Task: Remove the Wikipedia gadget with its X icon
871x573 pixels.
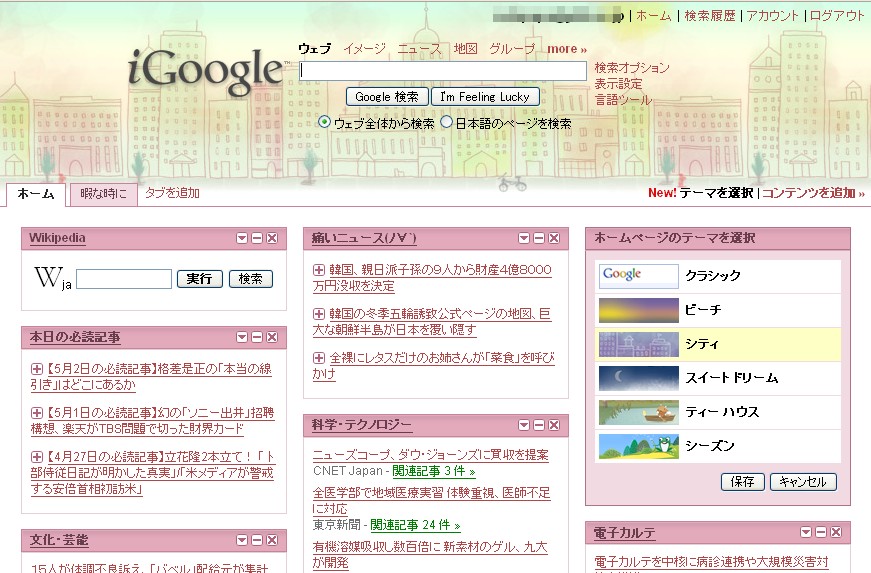Action: 272,238
